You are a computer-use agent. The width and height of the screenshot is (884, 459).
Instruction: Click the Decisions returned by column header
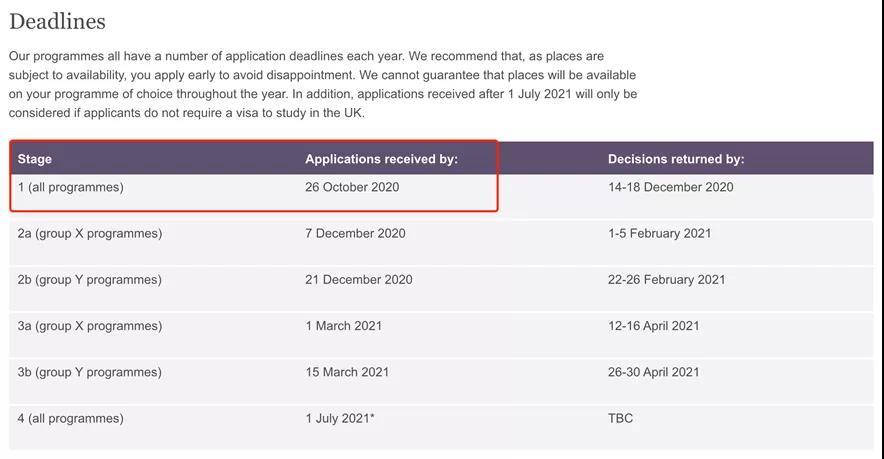676,159
